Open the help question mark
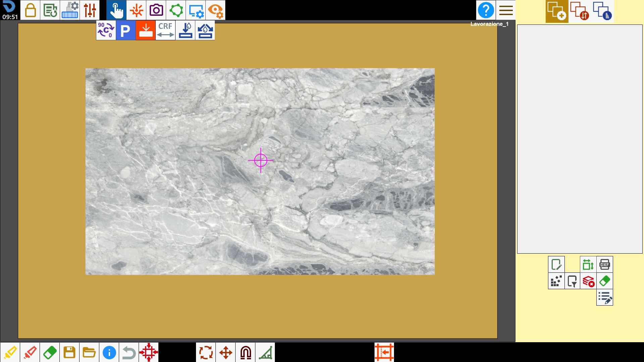Image resolution: width=644 pixels, height=362 pixels. click(x=486, y=10)
